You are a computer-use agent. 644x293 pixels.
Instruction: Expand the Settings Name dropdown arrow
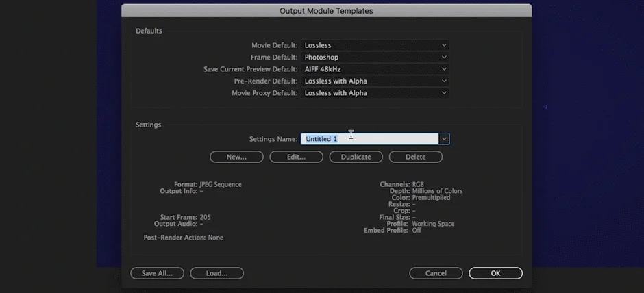444,139
